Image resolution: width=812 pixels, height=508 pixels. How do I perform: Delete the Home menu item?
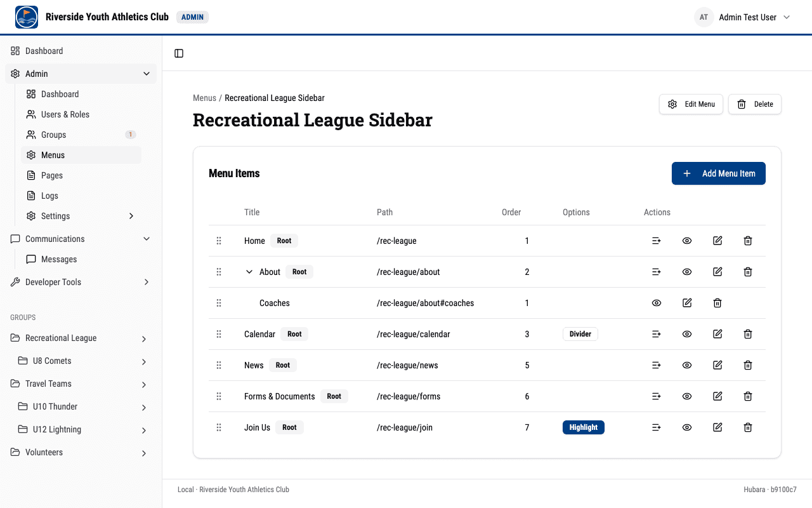coord(748,241)
